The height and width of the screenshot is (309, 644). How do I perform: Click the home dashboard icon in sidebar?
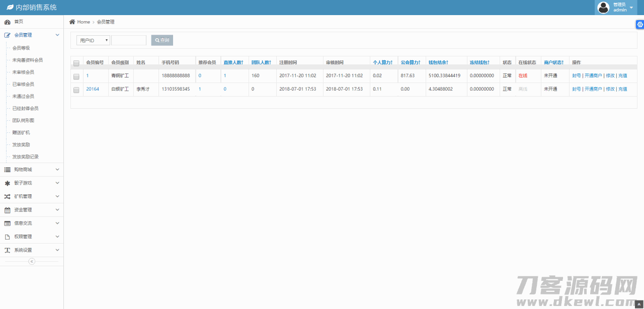point(8,22)
